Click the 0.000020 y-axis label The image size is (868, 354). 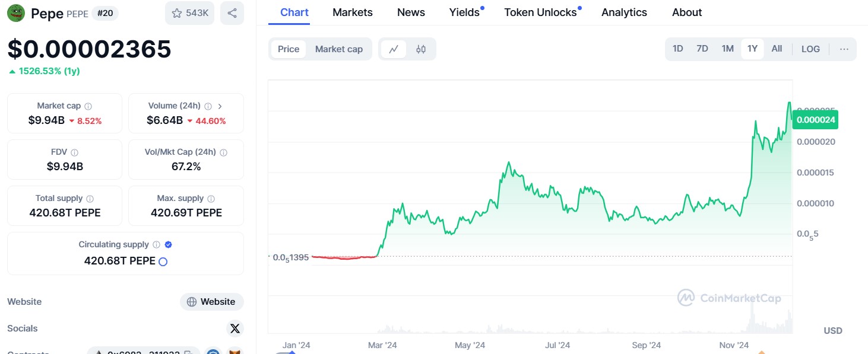point(816,142)
